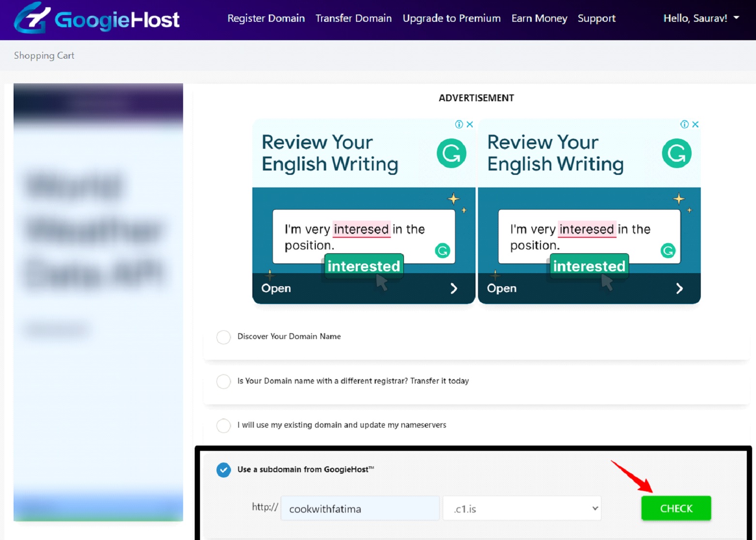Click 'I will use my existing domain' label
The height and width of the screenshot is (540, 756).
tap(342, 425)
